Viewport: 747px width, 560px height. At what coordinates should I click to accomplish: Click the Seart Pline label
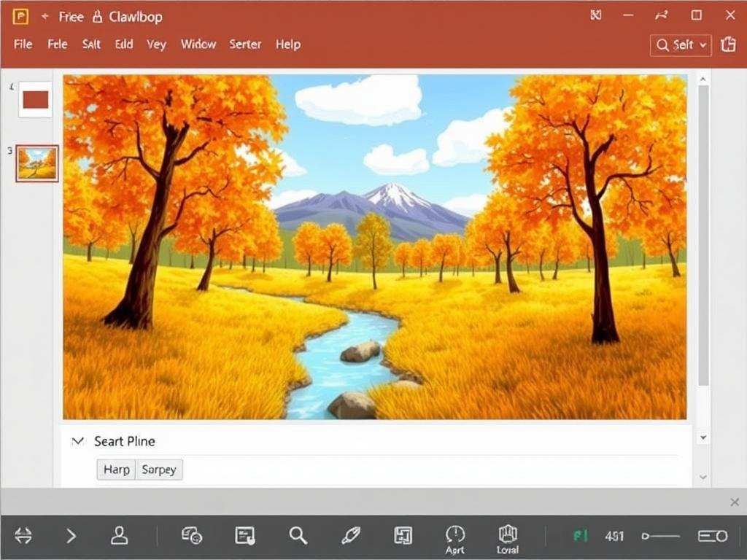124,441
